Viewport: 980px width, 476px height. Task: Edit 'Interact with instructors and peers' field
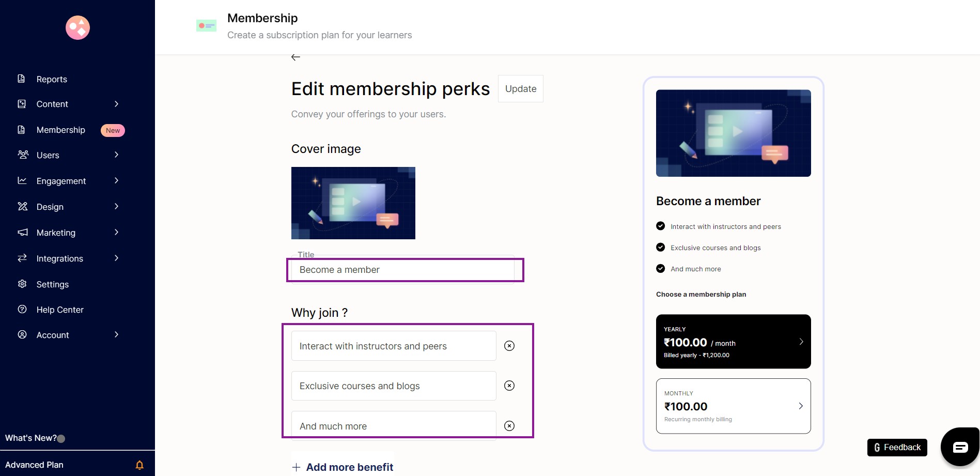coord(394,346)
